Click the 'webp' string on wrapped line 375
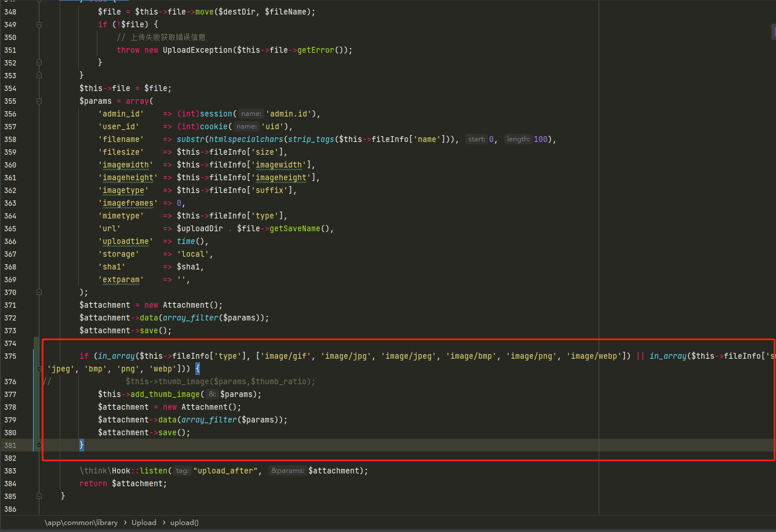 [x=163, y=369]
